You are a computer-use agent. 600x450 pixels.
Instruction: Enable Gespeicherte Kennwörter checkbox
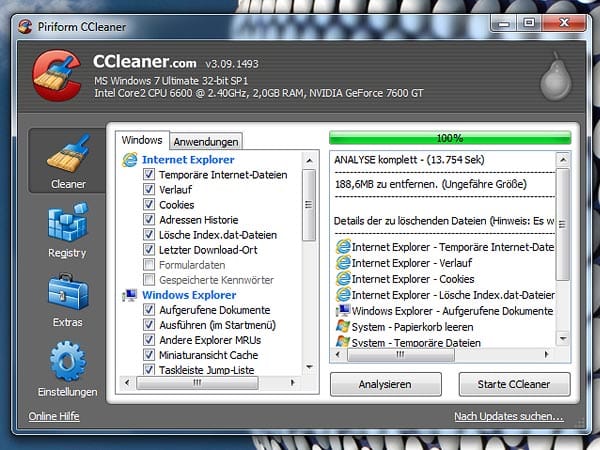[149, 280]
